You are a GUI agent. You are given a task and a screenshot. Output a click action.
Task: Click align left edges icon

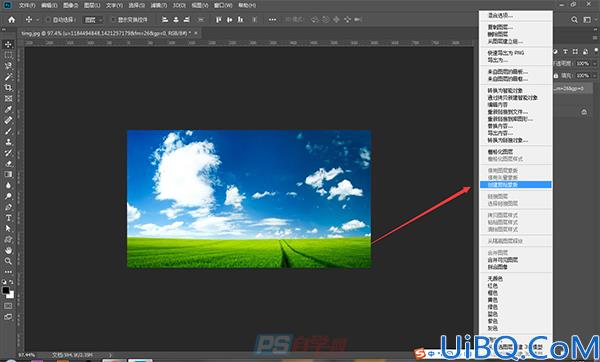pos(165,20)
